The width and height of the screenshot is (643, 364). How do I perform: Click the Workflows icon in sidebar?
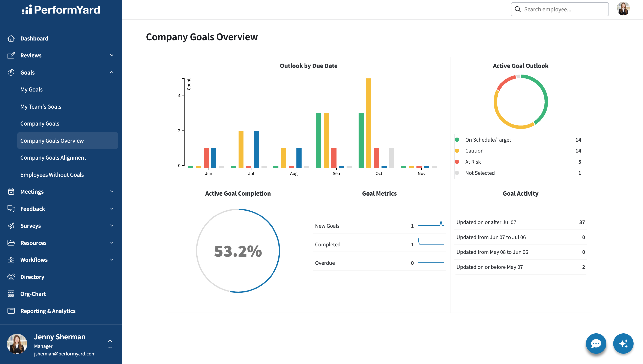pyautogui.click(x=11, y=259)
